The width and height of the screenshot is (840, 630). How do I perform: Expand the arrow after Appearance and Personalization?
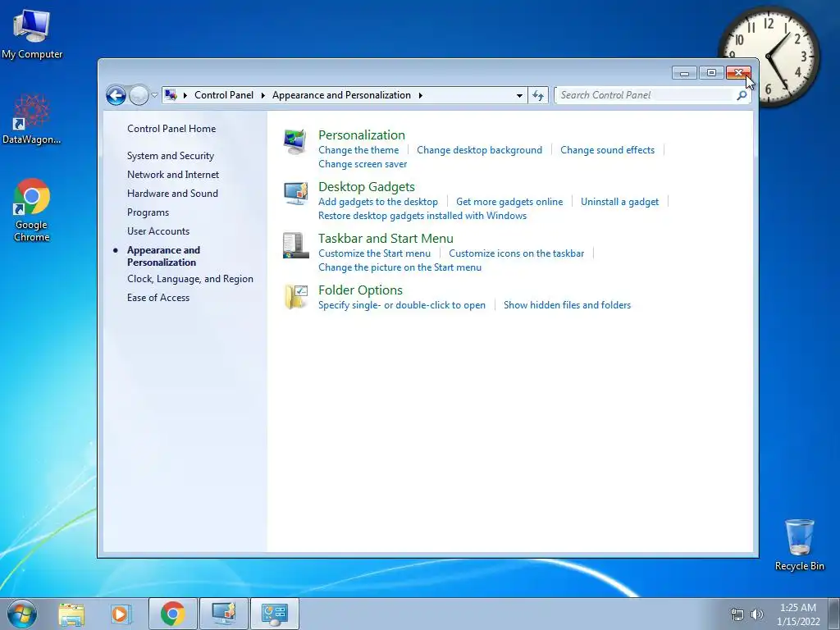[x=421, y=95]
